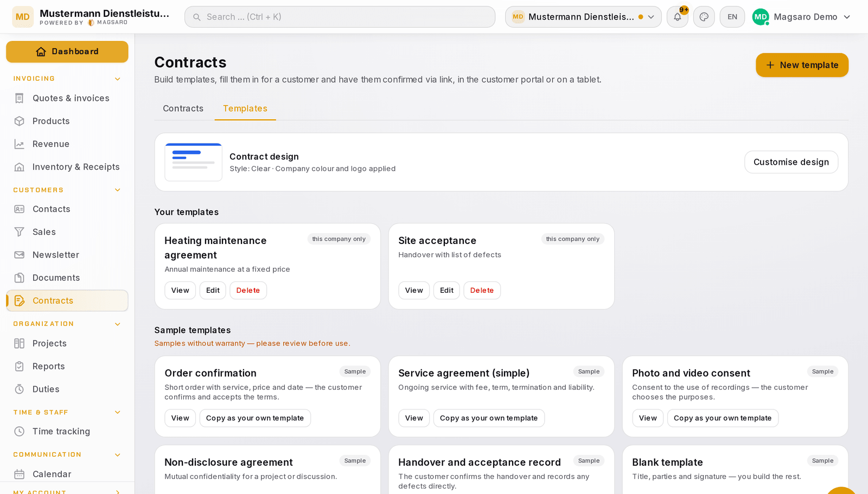Delete the Site acceptance template
This screenshot has width=868, height=494.
click(x=482, y=290)
